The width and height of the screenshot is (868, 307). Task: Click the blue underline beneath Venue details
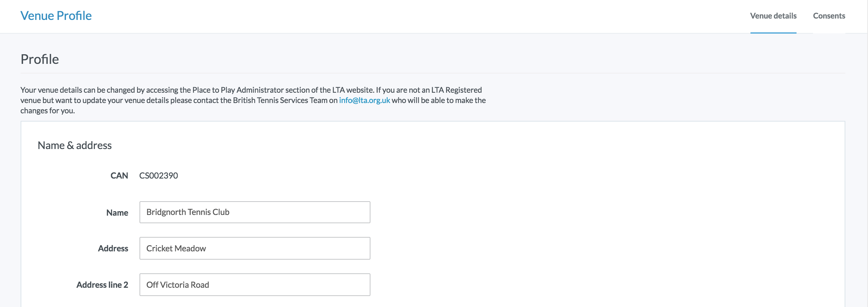coord(773,33)
